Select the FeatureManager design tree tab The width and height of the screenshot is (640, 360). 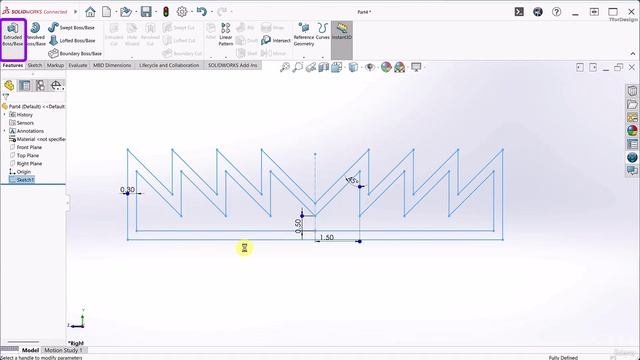(x=9, y=85)
